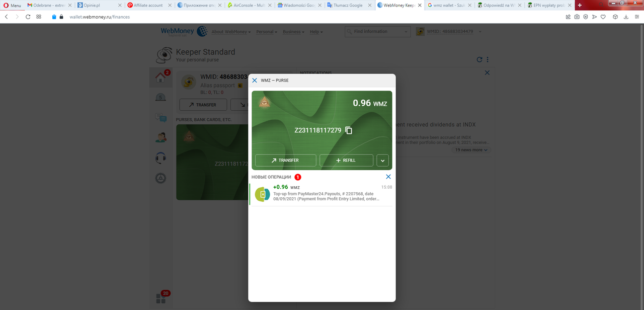Open the Support headset sidebar icon
This screenshot has height=310, width=644.
pos(160,158)
